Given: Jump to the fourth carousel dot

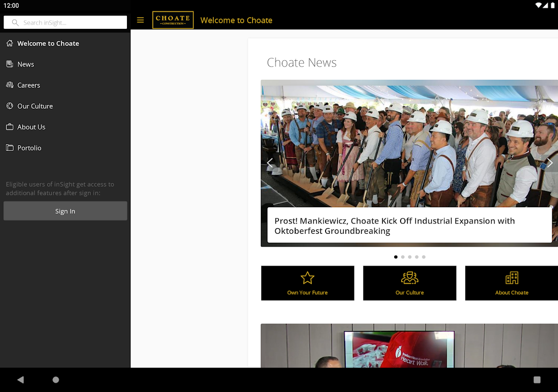Looking at the screenshot, I should [417, 257].
